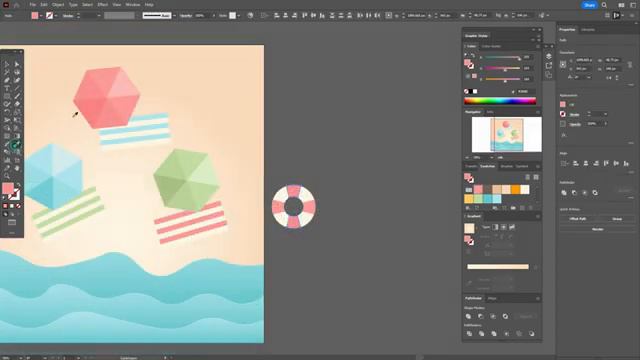The height and width of the screenshot is (360, 640).
Task: Select the Eraser tool
Action: [17, 104]
